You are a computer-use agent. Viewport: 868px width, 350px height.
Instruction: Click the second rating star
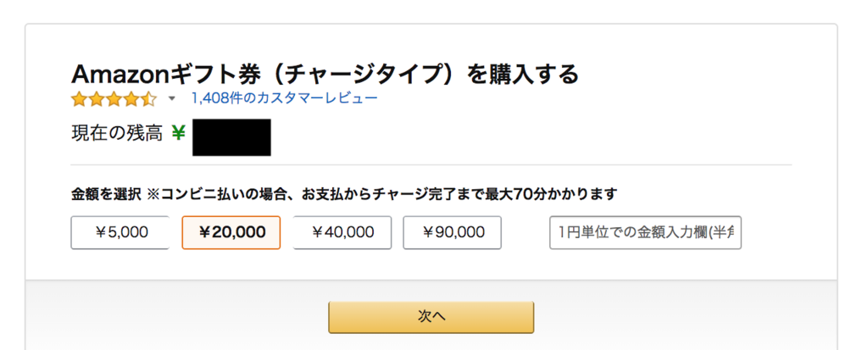pos(96,99)
